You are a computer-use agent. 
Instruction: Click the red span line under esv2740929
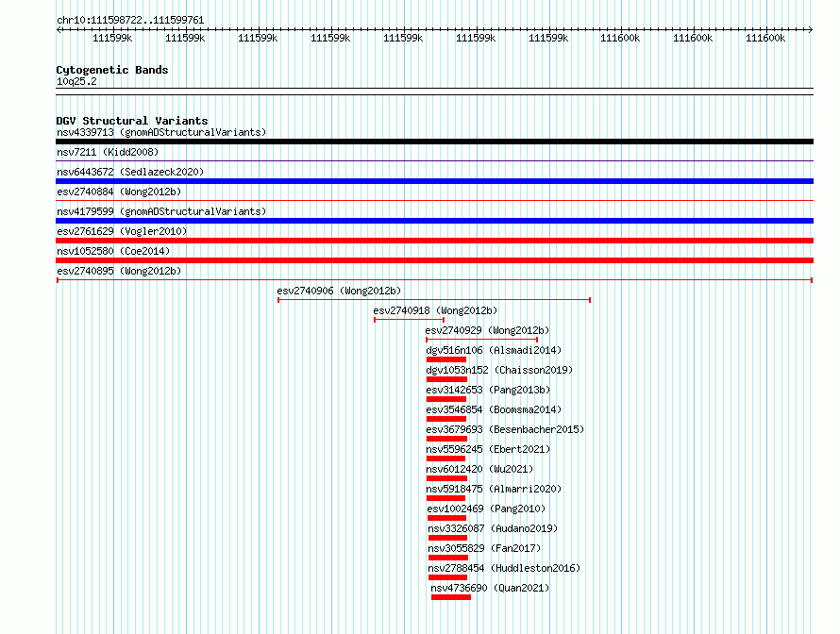tap(481, 340)
